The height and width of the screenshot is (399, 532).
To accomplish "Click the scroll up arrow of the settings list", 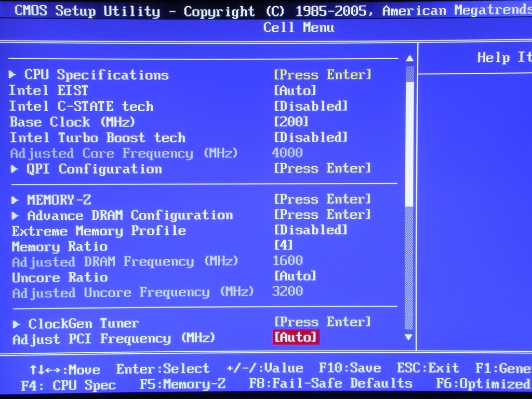I will [409, 58].
